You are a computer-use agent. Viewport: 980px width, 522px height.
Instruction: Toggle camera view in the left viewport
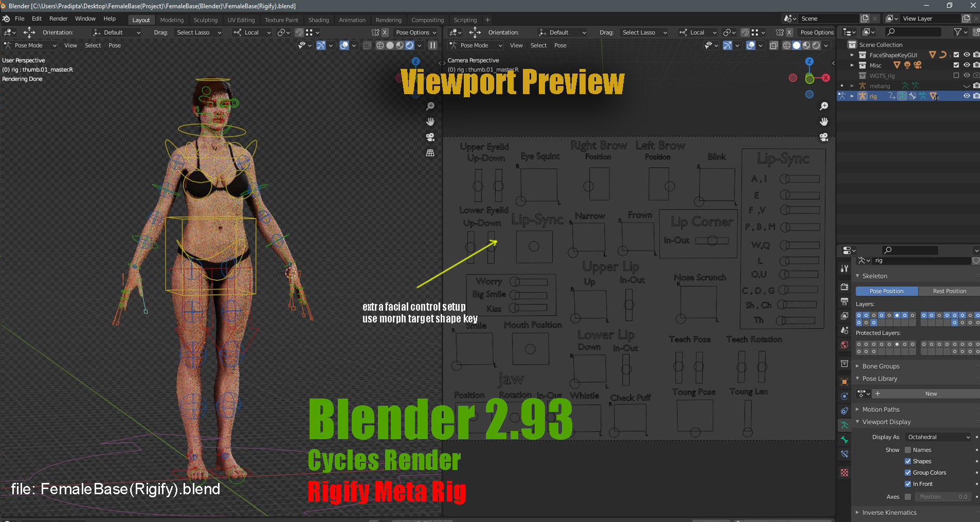(x=430, y=137)
